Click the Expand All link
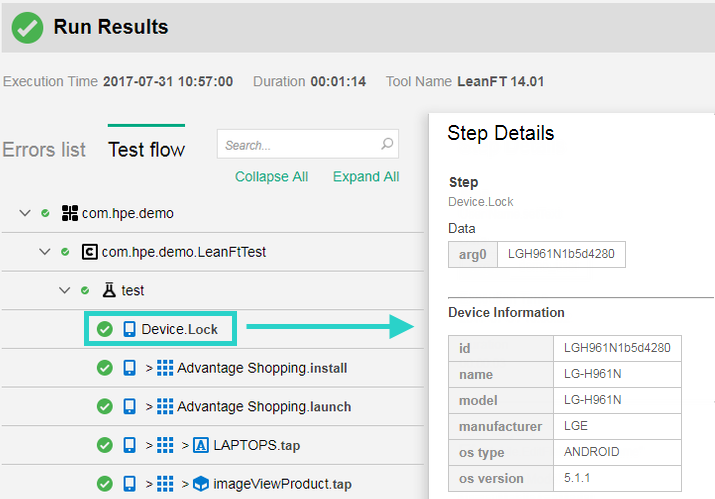The image size is (715, 499). coord(366,177)
